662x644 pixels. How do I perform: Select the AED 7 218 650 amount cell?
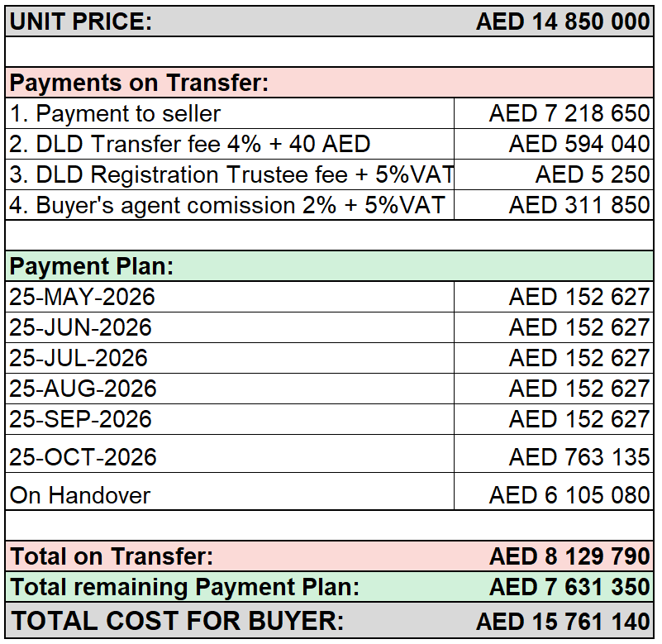click(x=554, y=113)
